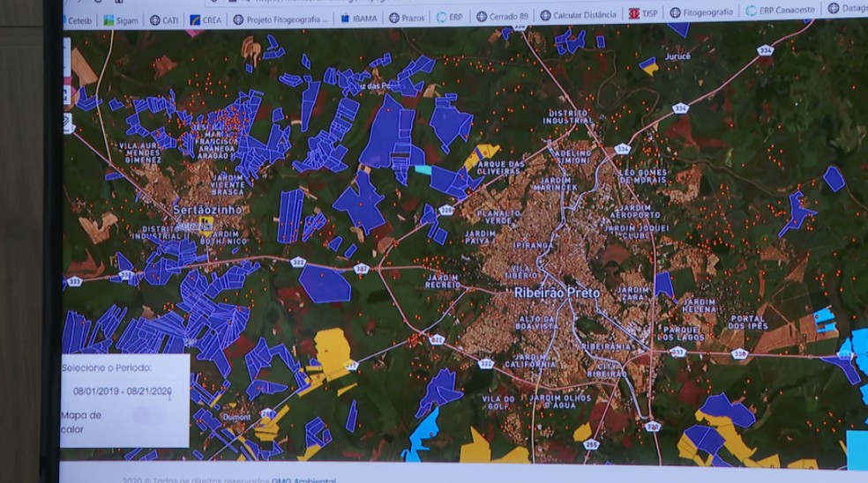
Task: Click the Vila Tibério label
Action: (521, 271)
